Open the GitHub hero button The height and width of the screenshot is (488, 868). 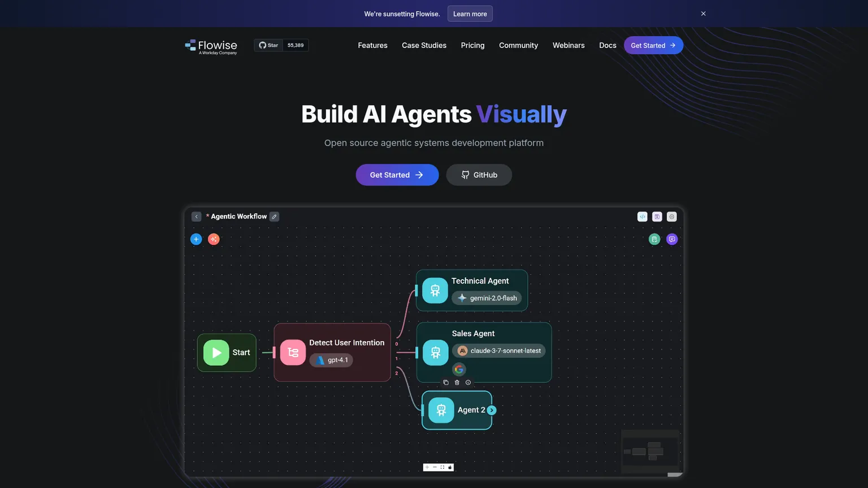(x=479, y=175)
